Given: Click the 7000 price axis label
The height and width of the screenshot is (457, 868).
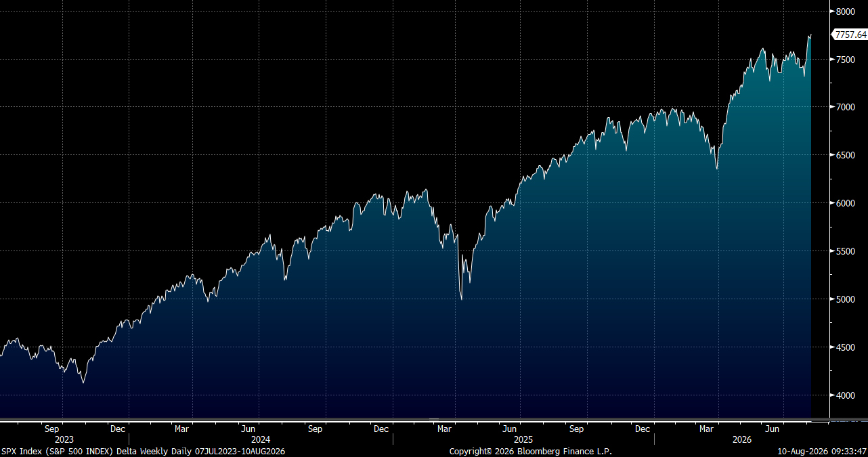Looking at the screenshot, I should [845, 108].
